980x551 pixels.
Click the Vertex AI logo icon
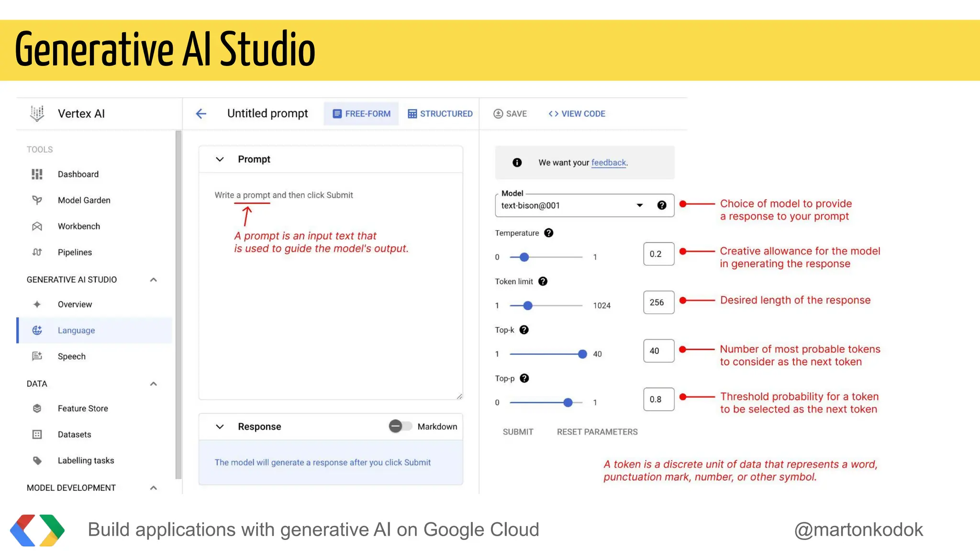[x=37, y=113]
